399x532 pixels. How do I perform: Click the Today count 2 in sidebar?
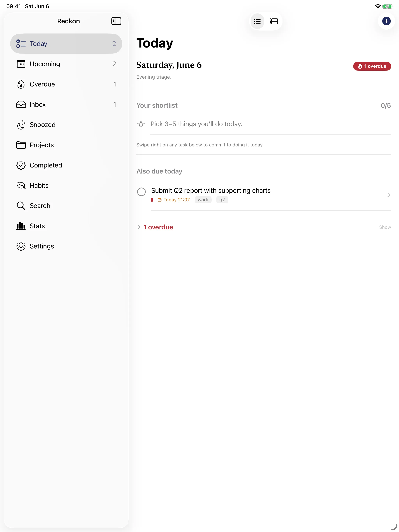pyautogui.click(x=114, y=44)
